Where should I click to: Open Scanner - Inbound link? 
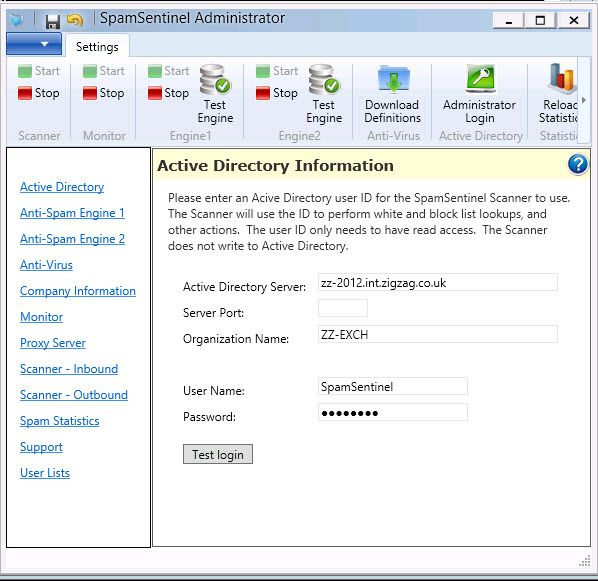pos(69,369)
